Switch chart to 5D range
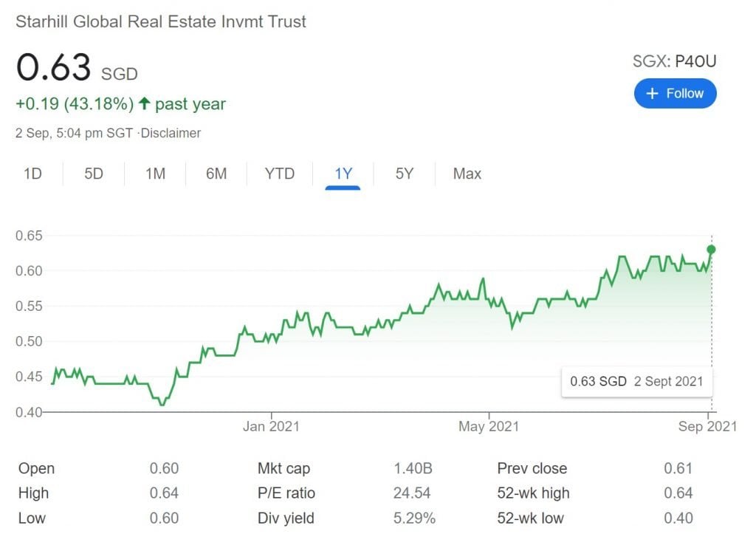The width and height of the screenshot is (756, 548). click(x=94, y=174)
